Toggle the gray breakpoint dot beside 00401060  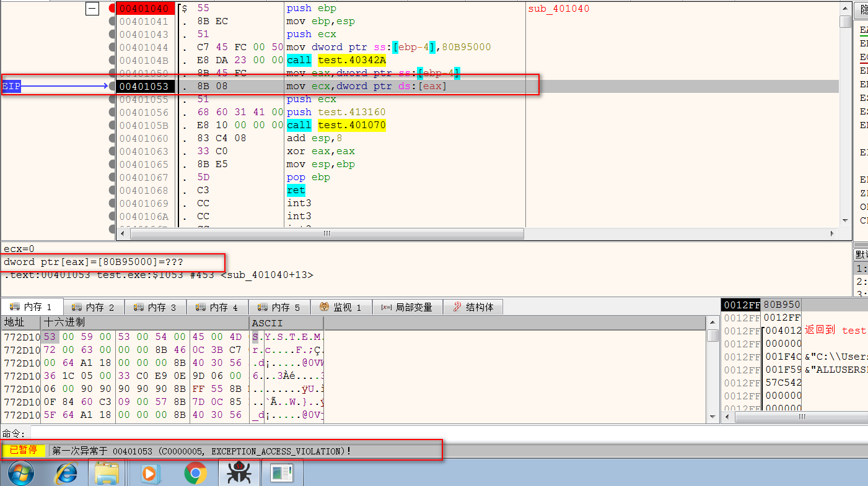tap(110, 137)
